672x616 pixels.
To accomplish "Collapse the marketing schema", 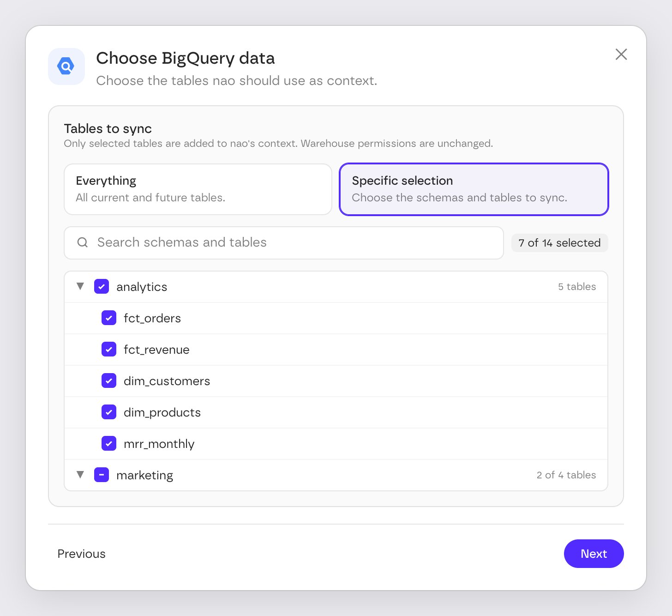I will pyautogui.click(x=80, y=475).
